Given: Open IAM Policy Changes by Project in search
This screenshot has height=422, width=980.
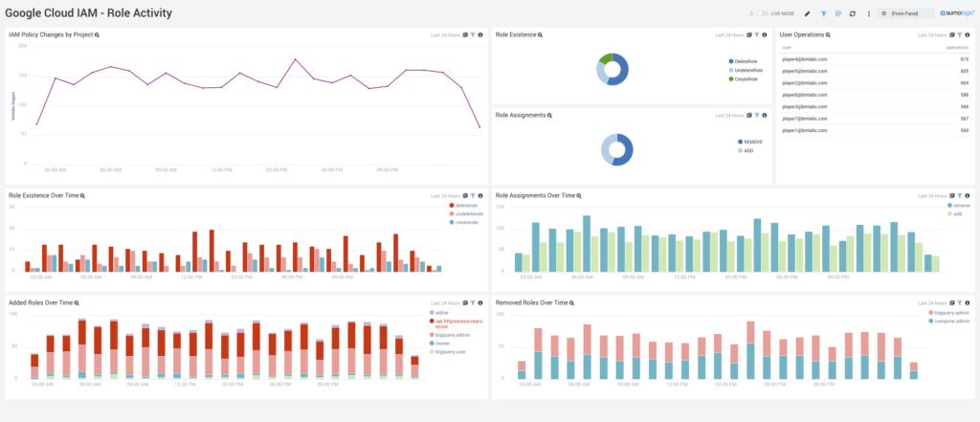Looking at the screenshot, I should tap(97, 35).
